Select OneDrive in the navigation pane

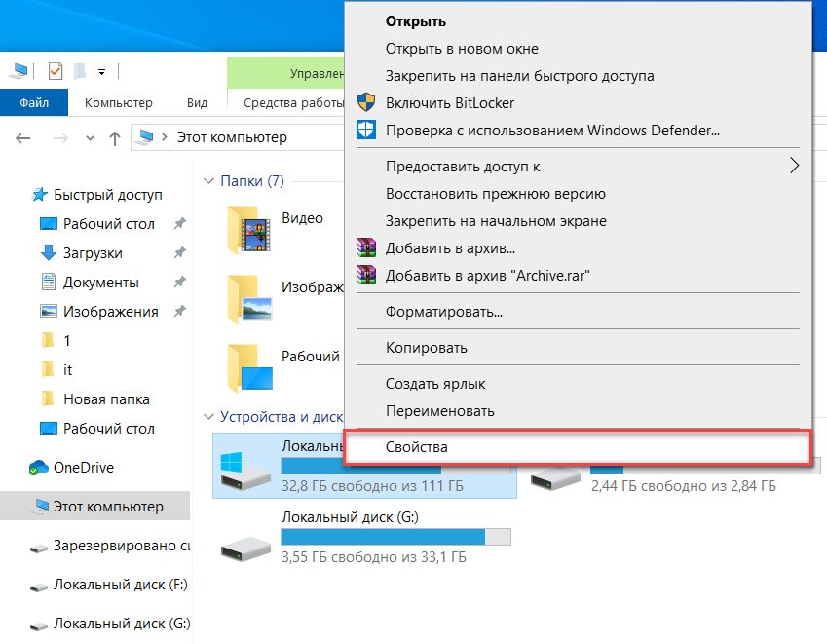84,468
